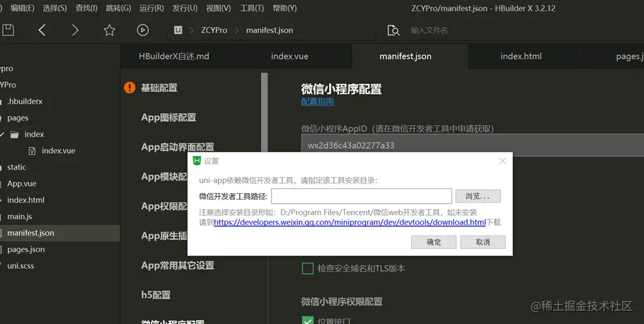Select .hbuilderx folder in project tree

pyautogui.click(x=25, y=102)
